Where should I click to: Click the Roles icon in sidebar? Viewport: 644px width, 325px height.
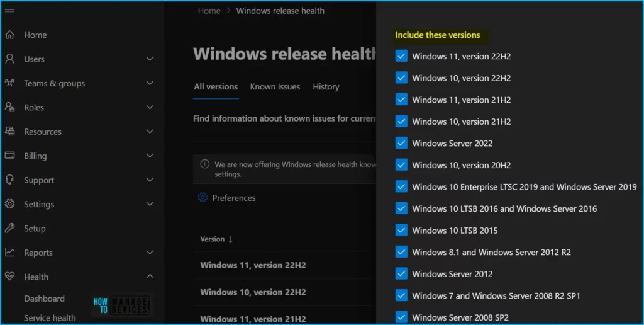pos(9,107)
